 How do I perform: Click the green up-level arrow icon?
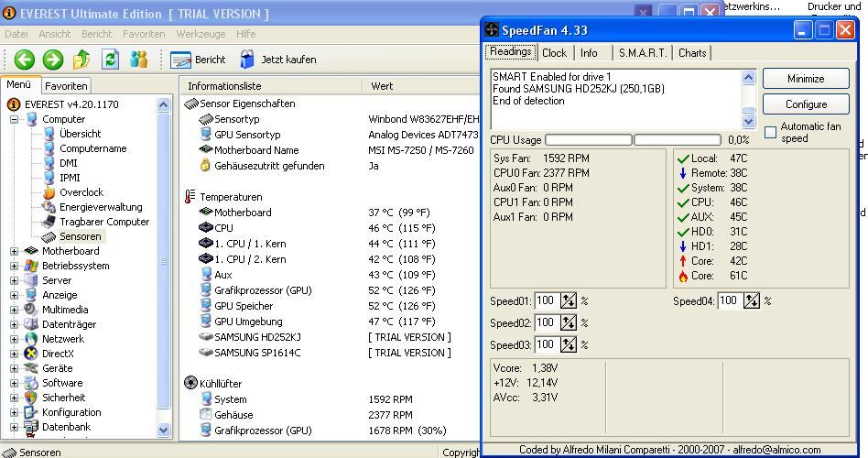coord(81,60)
